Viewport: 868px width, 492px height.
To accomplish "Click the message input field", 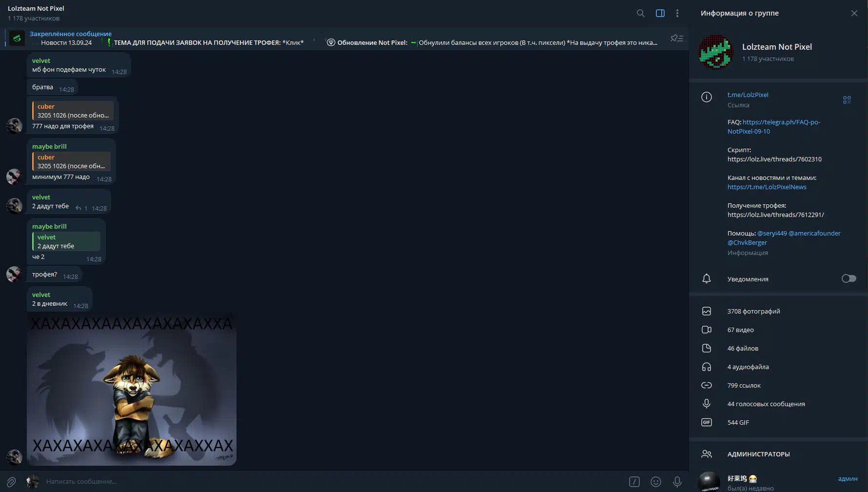I will click(332, 481).
